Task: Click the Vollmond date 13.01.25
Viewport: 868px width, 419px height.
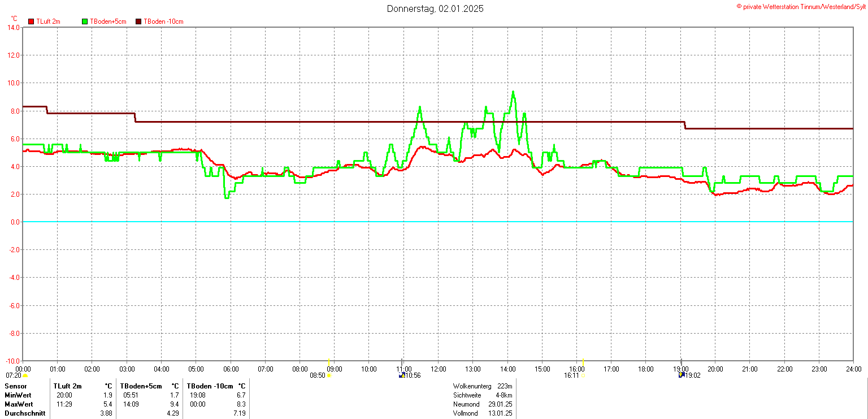Action: pos(501,413)
